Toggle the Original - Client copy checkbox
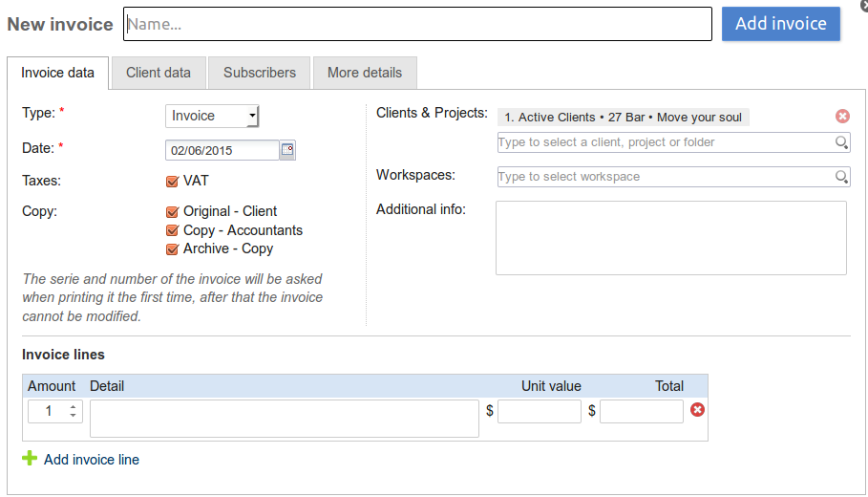Image resolution: width=868 pixels, height=497 pixels. [173, 211]
